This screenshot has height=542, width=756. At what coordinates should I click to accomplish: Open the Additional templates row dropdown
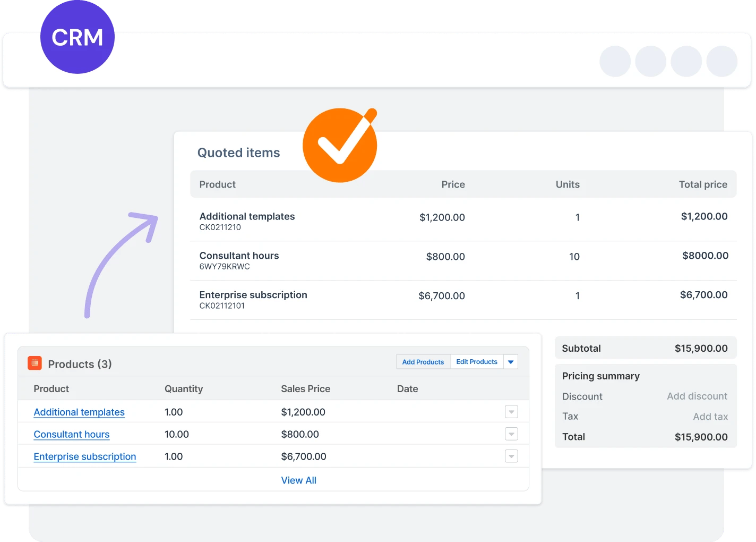(x=511, y=412)
